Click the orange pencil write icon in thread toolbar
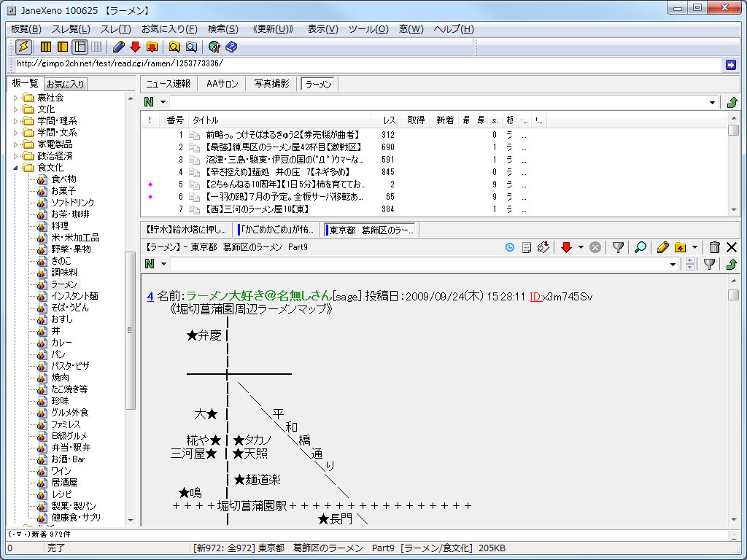This screenshot has height=560, width=747. click(x=662, y=247)
